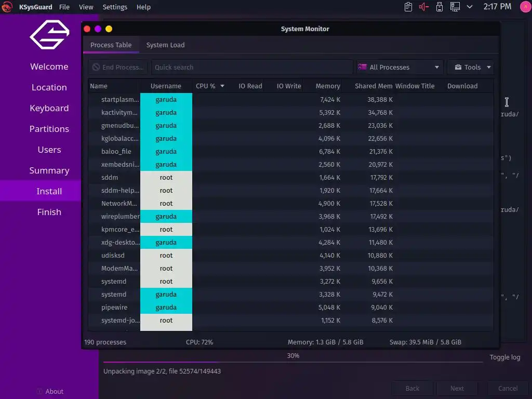This screenshot has width=532, height=399.
Task: Select the Install step in installer sidebar
Action: click(x=49, y=191)
